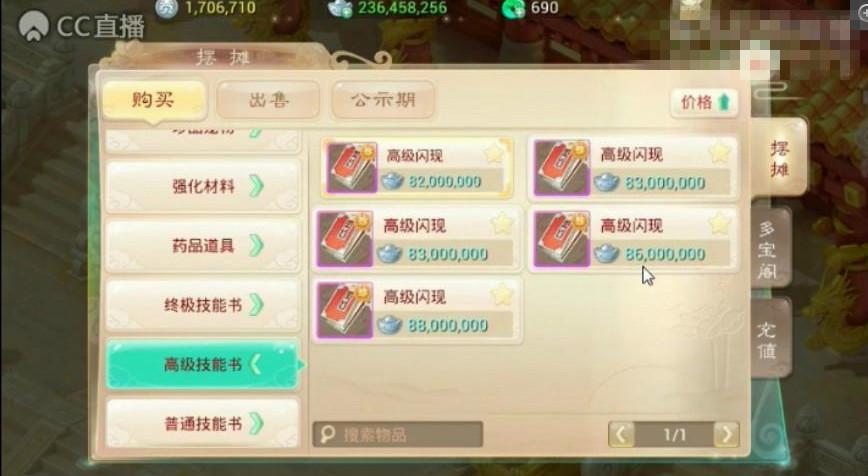
Task: Favorite the 82,000,000 高级闪现 listing star
Action: click(x=494, y=153)
